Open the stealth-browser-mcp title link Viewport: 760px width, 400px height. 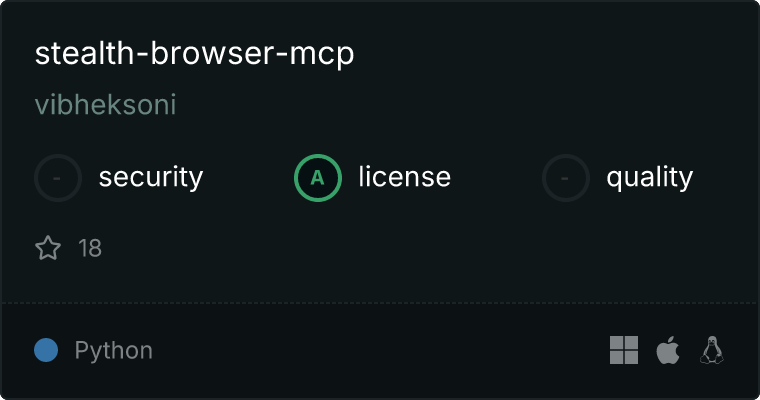tap(194, 53)
